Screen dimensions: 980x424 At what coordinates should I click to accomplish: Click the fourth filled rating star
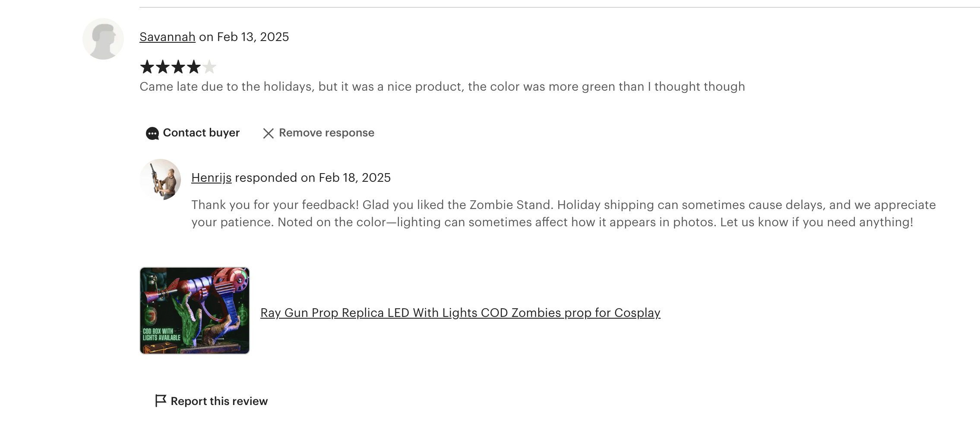tap(194, 67)
